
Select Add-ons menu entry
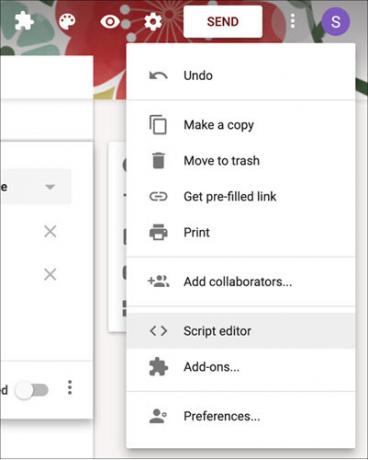coord(241,367)
